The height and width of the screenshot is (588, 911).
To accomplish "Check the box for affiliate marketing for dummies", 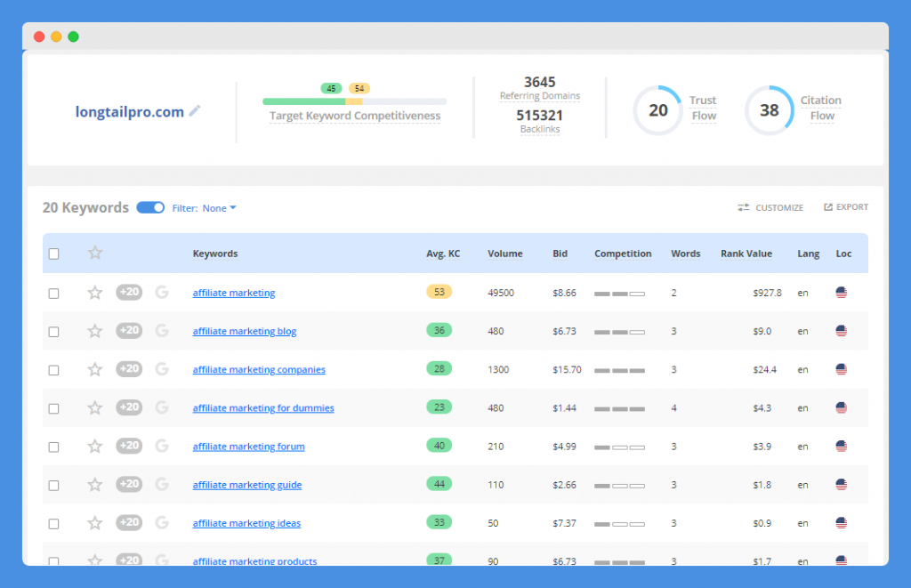I will pos(54,408).
